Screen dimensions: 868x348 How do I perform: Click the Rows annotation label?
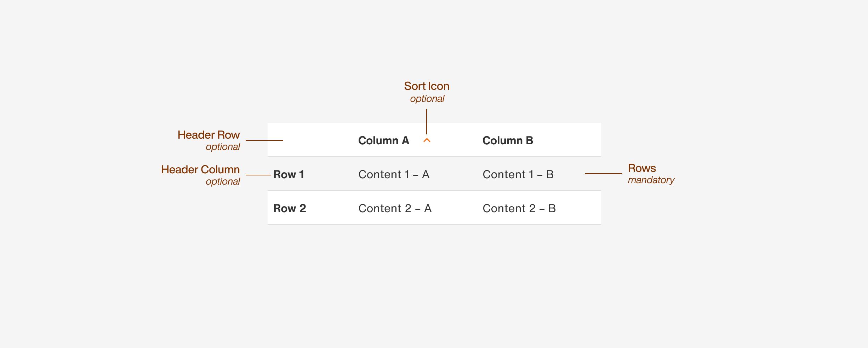click(642, 168)
